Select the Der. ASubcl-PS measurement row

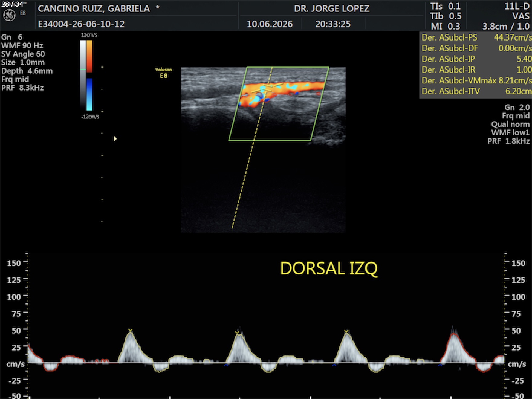pyautogui.click(x=476, y=37)
